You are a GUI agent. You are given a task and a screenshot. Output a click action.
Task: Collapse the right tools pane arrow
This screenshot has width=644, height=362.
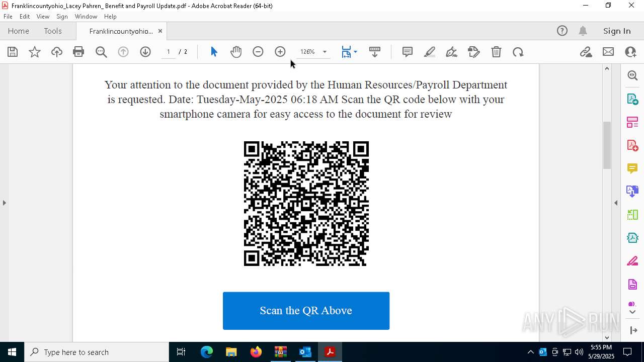616,203
